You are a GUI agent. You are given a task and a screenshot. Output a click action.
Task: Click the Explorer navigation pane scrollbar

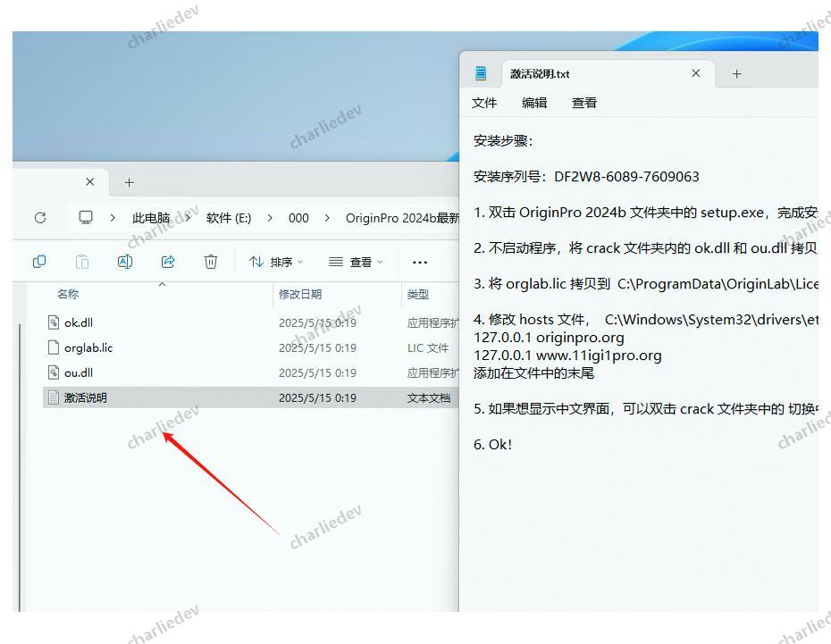click(x=20, y=466)
